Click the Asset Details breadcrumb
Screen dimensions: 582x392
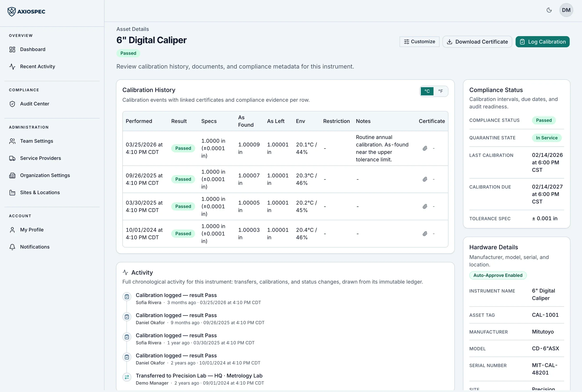[x=133, y=29]
